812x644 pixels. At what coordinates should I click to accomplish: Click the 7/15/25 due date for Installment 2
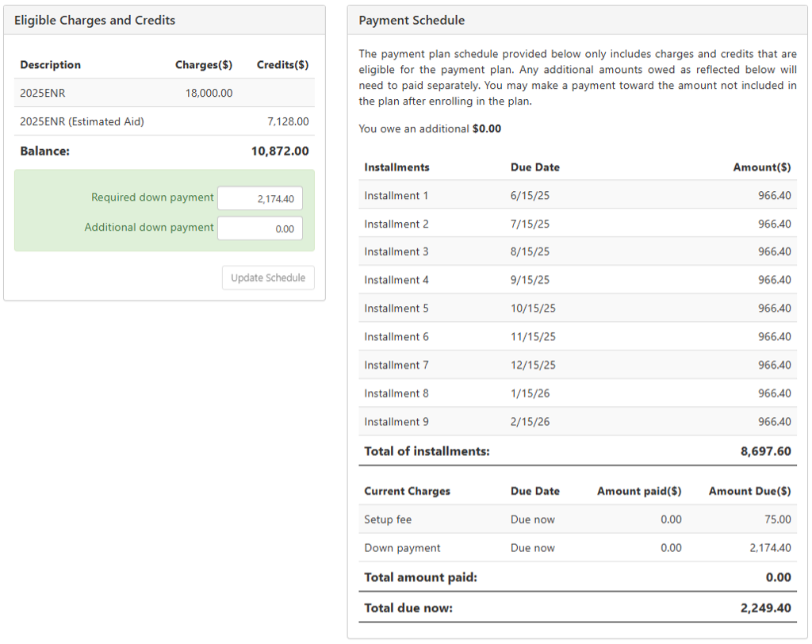point(530,224)
